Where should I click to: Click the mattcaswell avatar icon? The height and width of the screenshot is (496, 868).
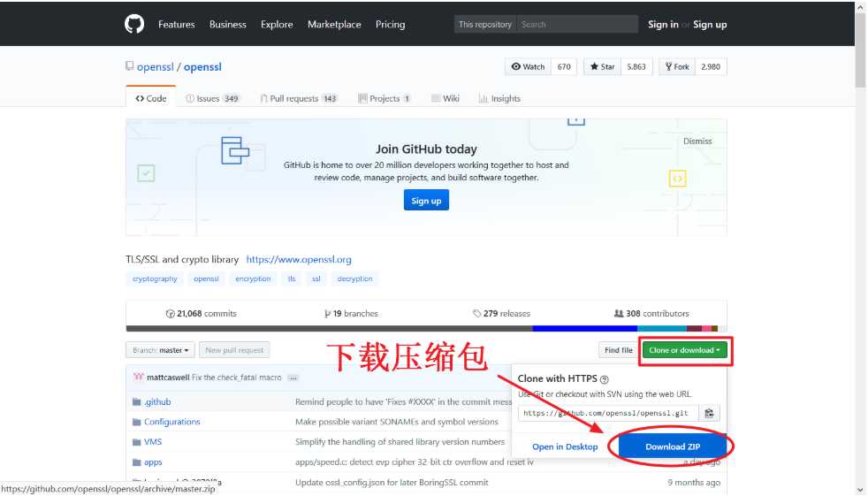pyautogui.click(x=139, y=377)
